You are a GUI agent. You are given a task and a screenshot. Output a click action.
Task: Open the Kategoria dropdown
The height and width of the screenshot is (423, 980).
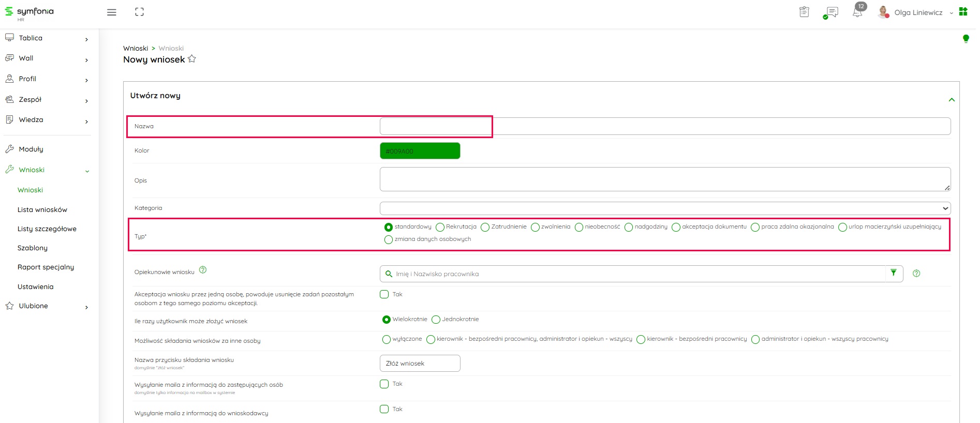(665, 208)
